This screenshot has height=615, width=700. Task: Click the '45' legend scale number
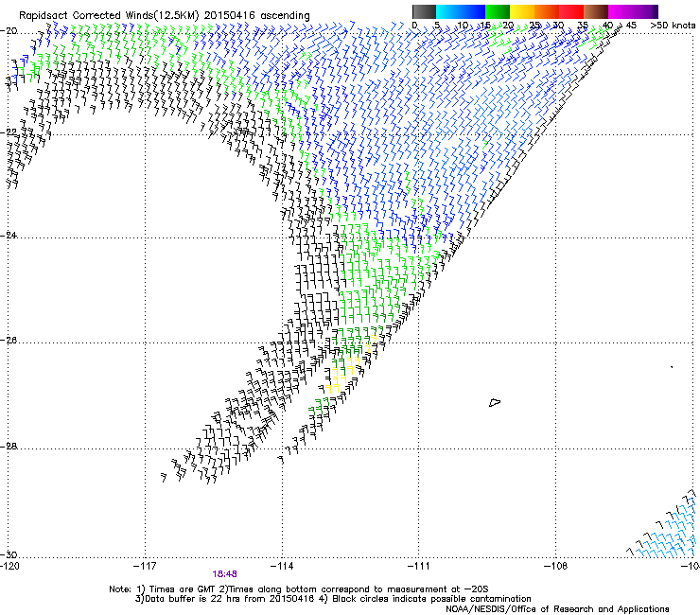click(631, 25)
